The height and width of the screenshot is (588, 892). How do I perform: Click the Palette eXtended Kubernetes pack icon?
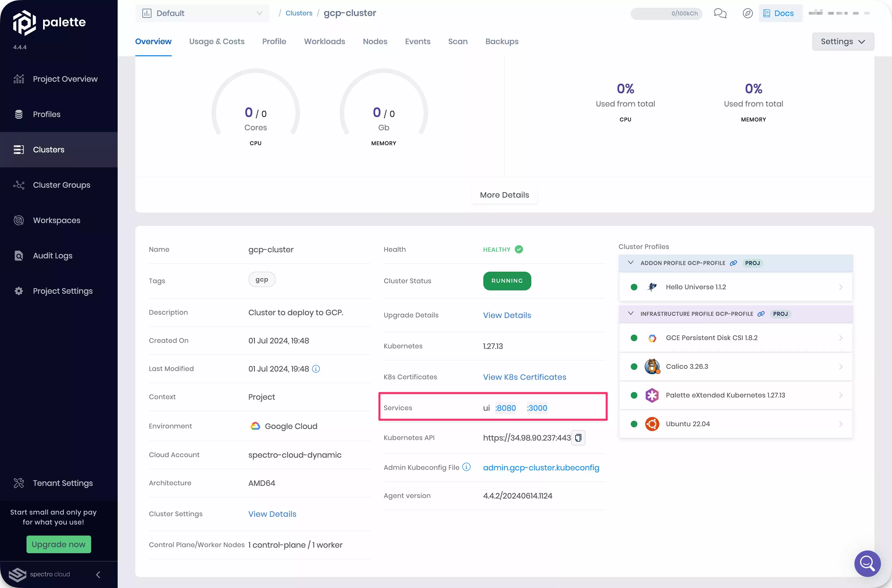pyautogui.click(x=652, y=395)
